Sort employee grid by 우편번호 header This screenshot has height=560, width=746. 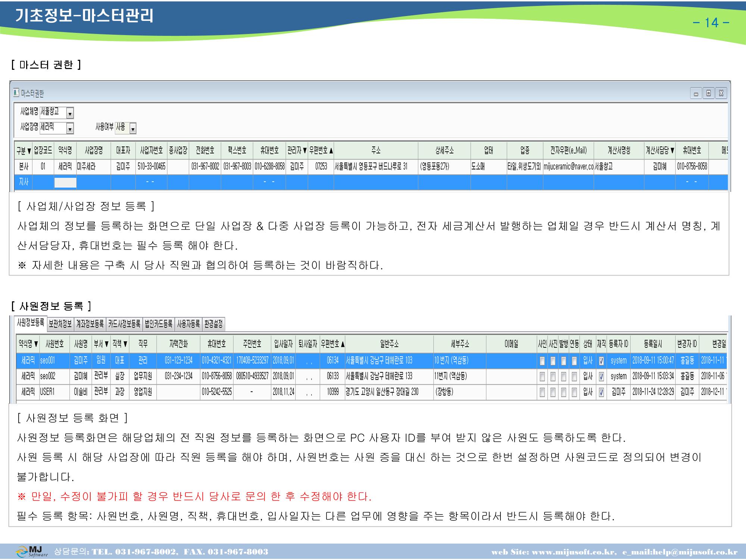pyautogui.click(x=333, y=343)
